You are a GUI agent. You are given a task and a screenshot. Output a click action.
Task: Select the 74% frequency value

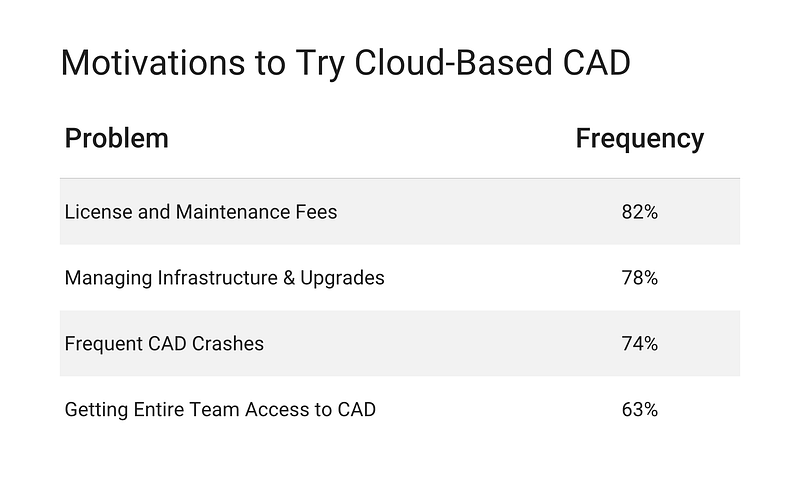[x=640, y=344]
